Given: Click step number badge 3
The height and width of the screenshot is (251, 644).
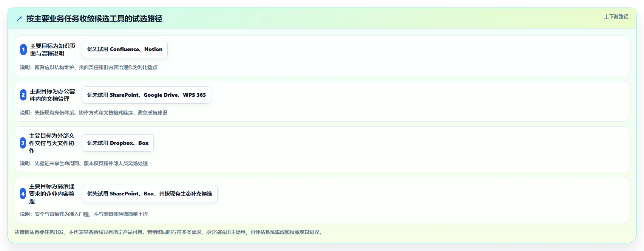Looking at the screenshot, I should pyautogui.click(x=23, y=143).
